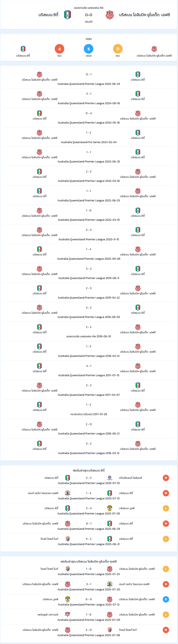Open the 0-1 match dated 2025-06-29 in H2H
The image size is (178, 644).
click(x=88, y=79)
